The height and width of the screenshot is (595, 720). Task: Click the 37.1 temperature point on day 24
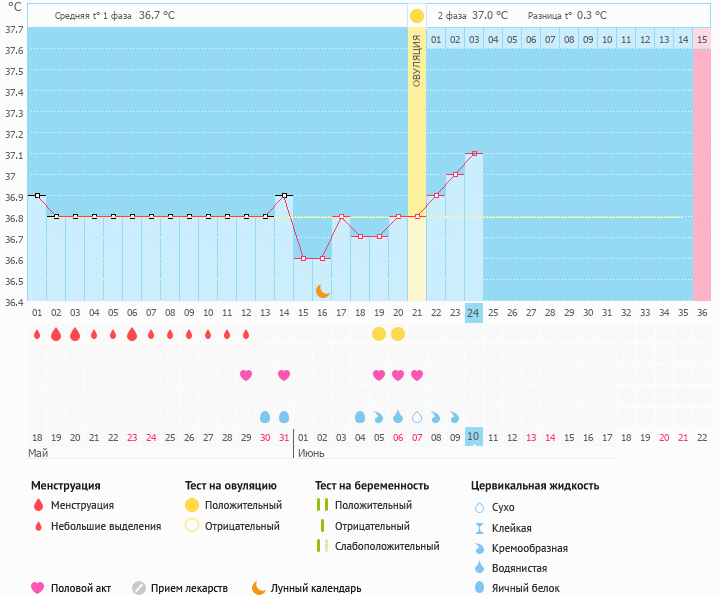coord(474,154)
